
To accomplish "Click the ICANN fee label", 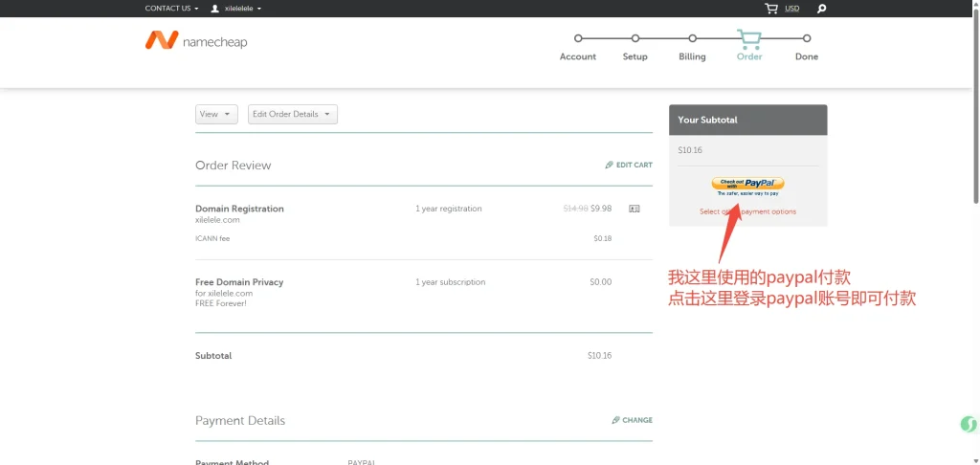I will point(212,239).
